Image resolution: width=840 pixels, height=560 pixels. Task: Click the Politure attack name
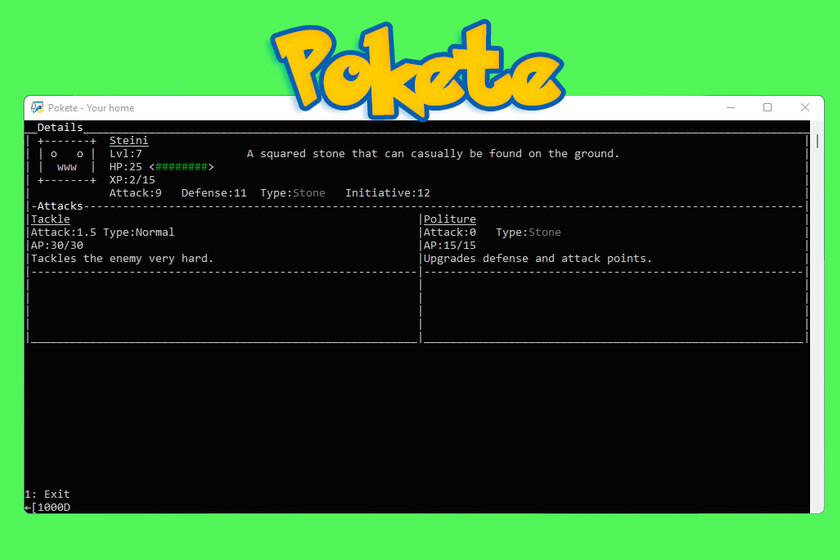(x=449, y=219)
